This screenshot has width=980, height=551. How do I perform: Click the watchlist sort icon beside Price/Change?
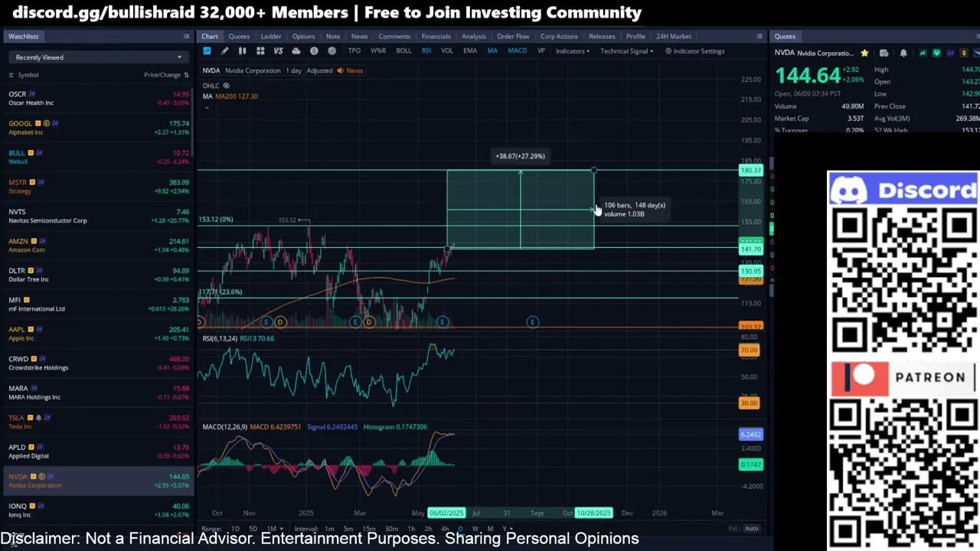pyautogui.click(x=186, y=75)
